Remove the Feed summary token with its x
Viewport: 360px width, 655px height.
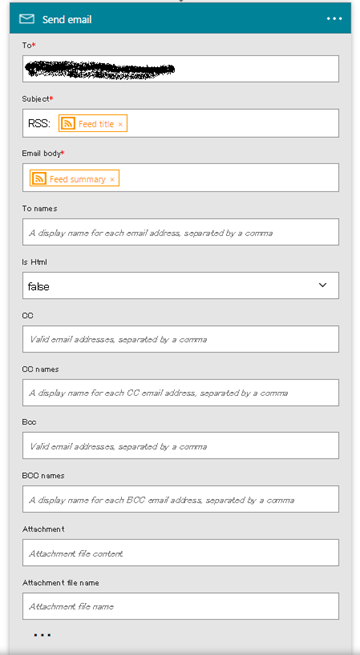click(x=112, y=179)
